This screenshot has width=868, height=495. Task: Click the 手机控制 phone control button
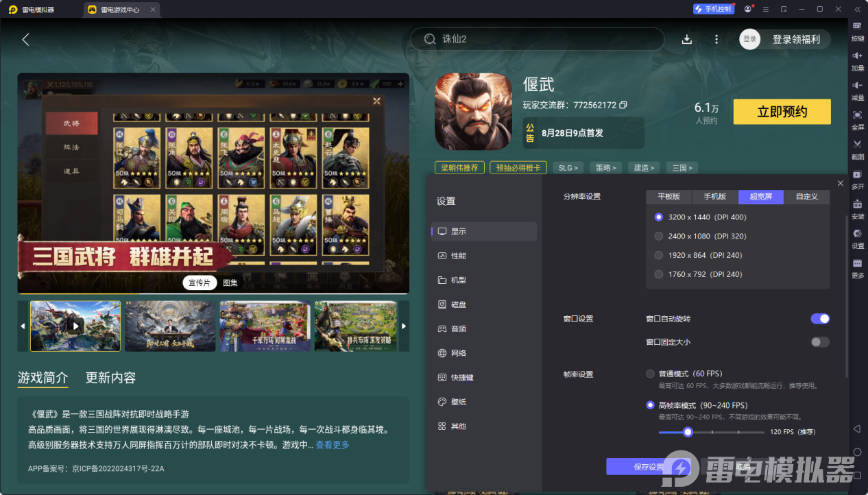tap(713, 9)
